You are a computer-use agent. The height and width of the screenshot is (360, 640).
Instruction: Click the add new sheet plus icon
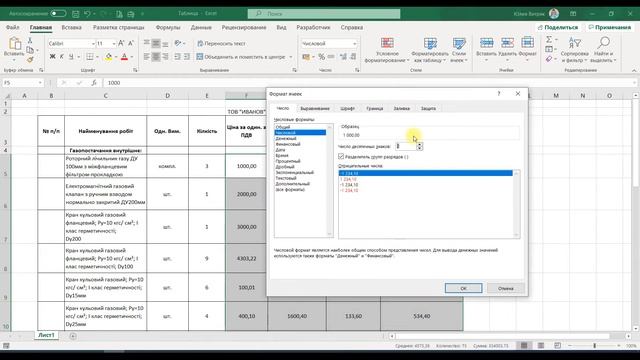(73, 336)
